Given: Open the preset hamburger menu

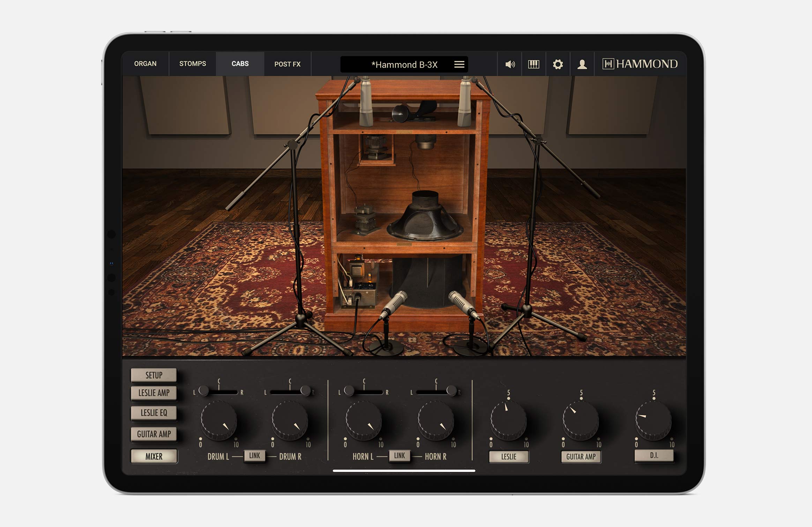Looking at the screenshot, I should click(459, 64).
